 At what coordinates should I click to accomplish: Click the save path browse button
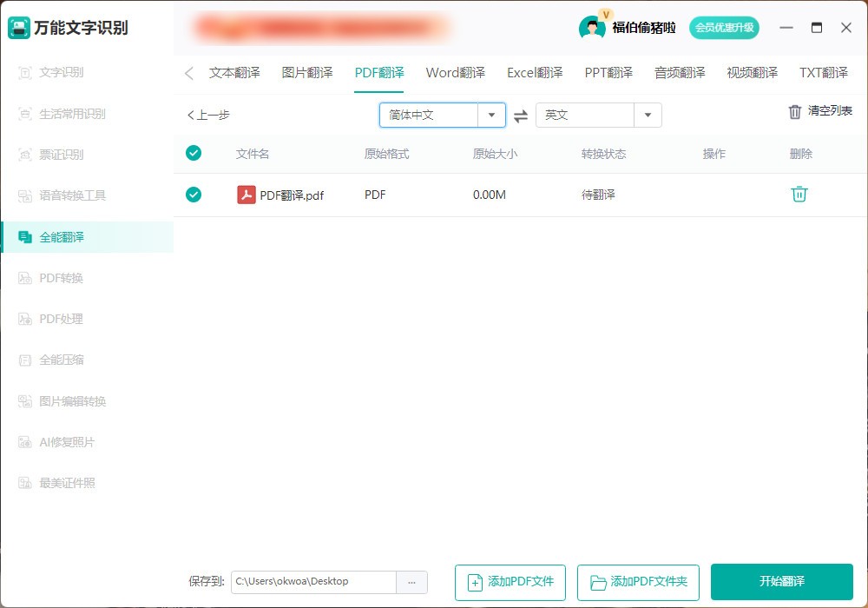click(x=412, y=582)
